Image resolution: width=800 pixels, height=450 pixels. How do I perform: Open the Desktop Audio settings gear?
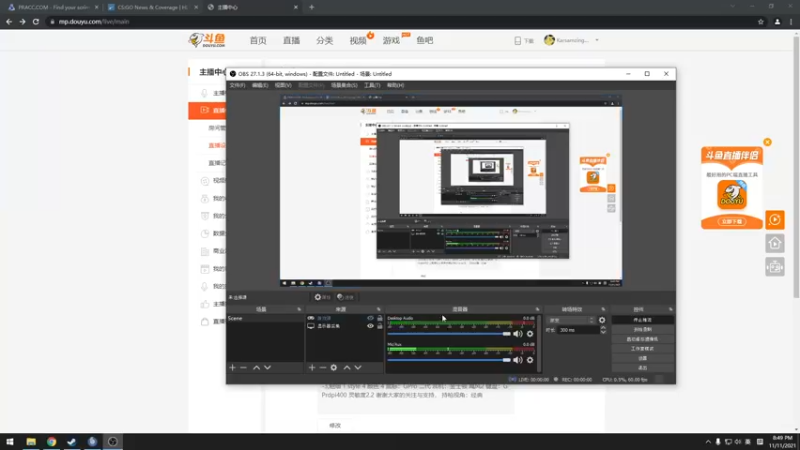[530, 334]
